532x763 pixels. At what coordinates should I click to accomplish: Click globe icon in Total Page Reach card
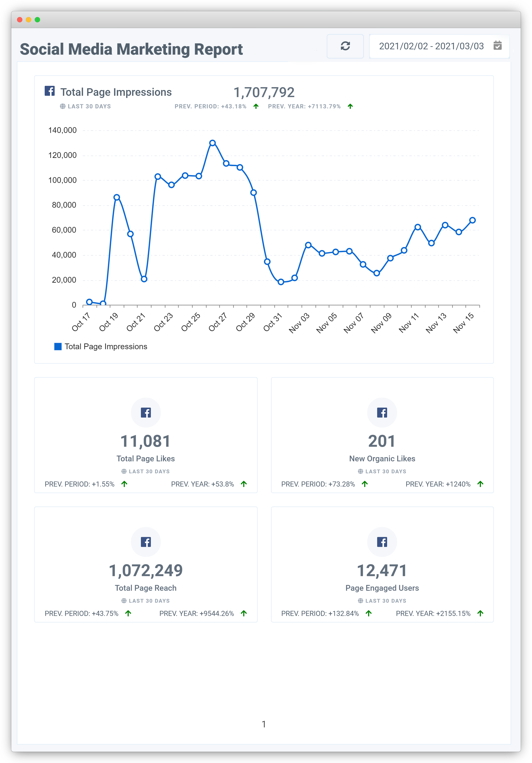[x=124, y=600]
